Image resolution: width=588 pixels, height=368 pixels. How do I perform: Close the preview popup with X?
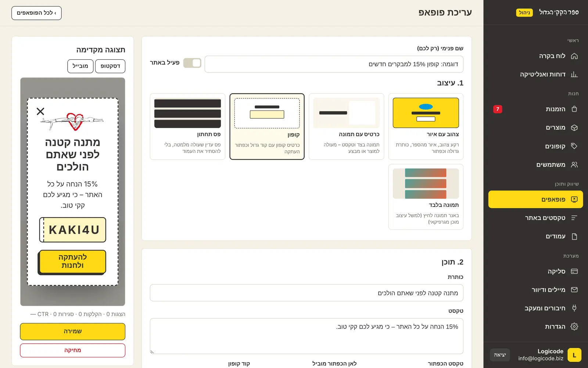[x=40, y=111]
